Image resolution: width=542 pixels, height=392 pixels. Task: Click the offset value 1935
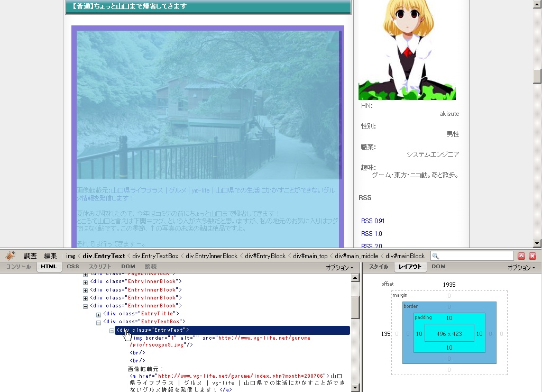tap(449, 285)
